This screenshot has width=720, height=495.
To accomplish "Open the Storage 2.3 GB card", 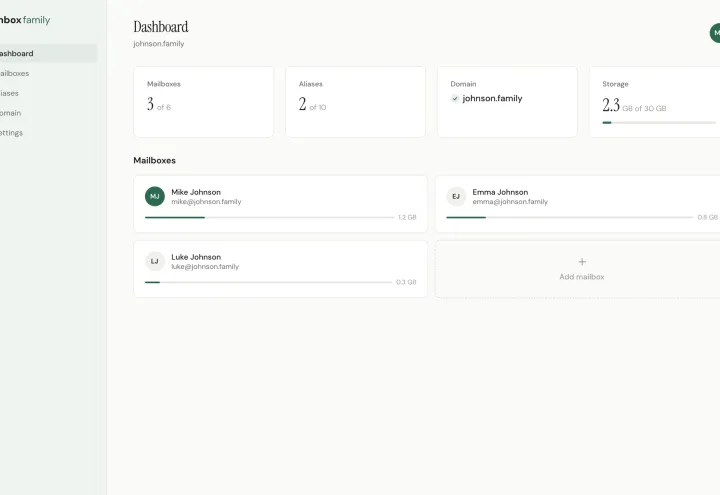I will [655, 102].
